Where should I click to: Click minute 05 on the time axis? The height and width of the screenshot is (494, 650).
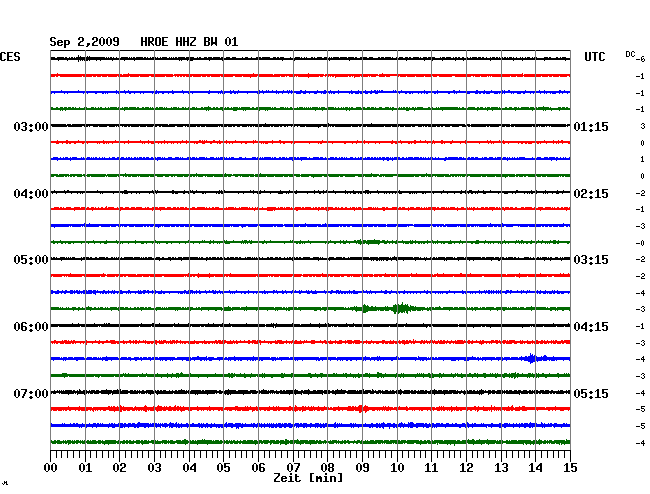tap(223, 467)
